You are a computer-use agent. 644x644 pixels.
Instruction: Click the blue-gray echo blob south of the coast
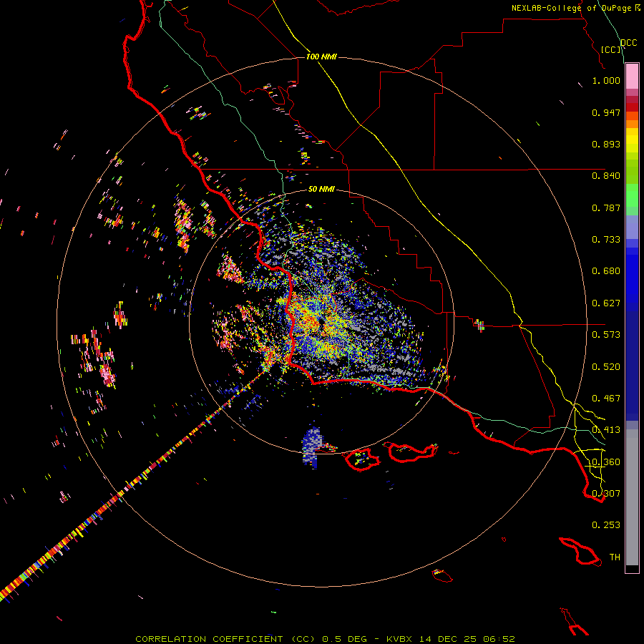tap(311, 447)
